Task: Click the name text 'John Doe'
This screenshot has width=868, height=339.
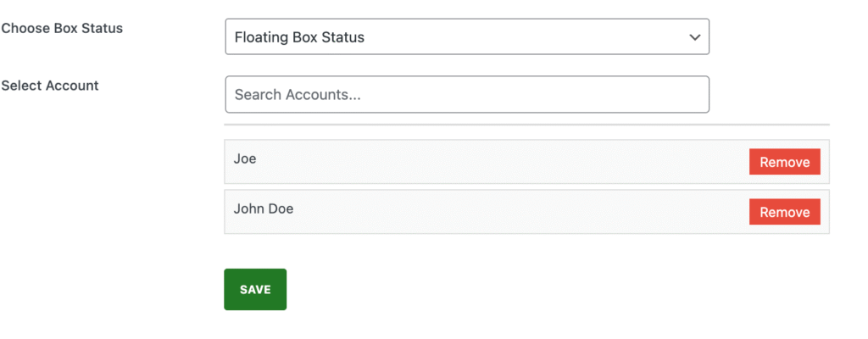Action: pos(264,208)
